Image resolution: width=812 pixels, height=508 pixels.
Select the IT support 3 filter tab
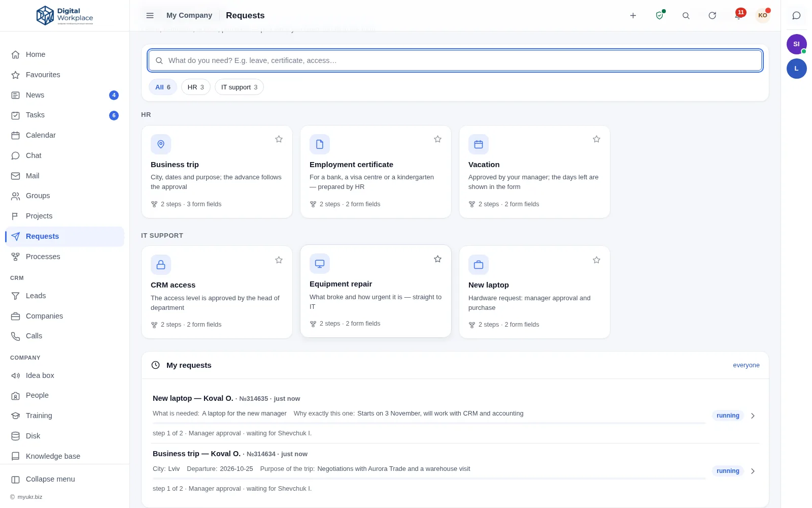click(x=240, y=87)
